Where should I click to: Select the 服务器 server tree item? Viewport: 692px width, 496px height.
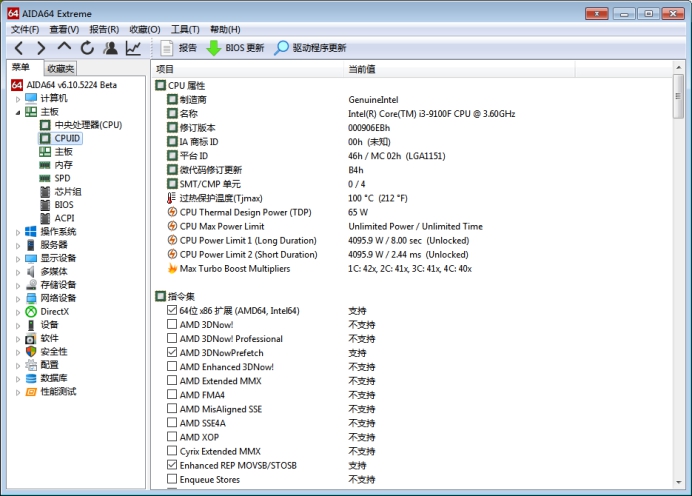[x=46, y=244]
